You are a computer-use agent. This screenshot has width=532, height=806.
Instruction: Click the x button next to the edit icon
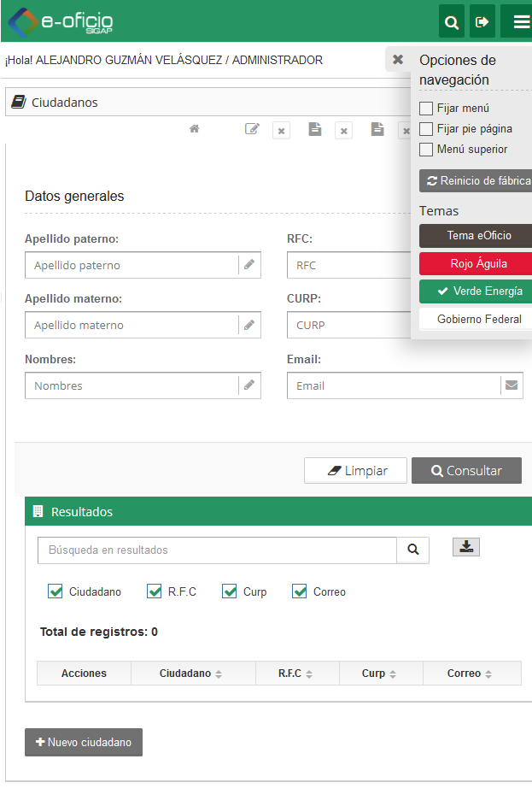tap(282, 131)
